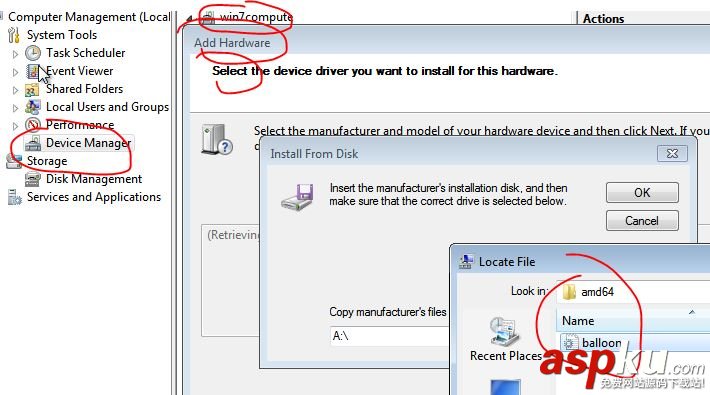This screenshot has width=710, height=395.
Task: Click the balloon file icon
Action: click(570, 343)
